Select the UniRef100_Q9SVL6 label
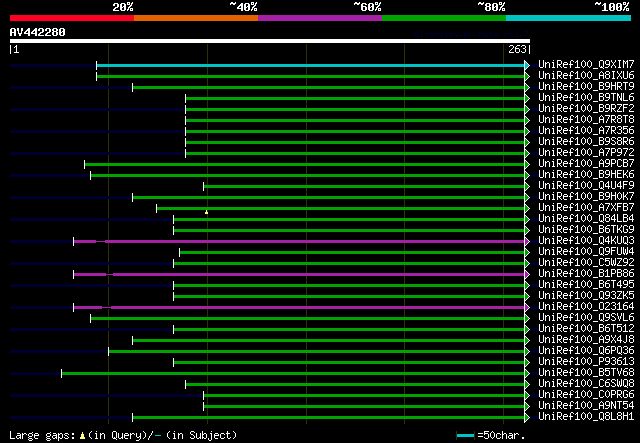The image size is (640, 443). (586, 318)
